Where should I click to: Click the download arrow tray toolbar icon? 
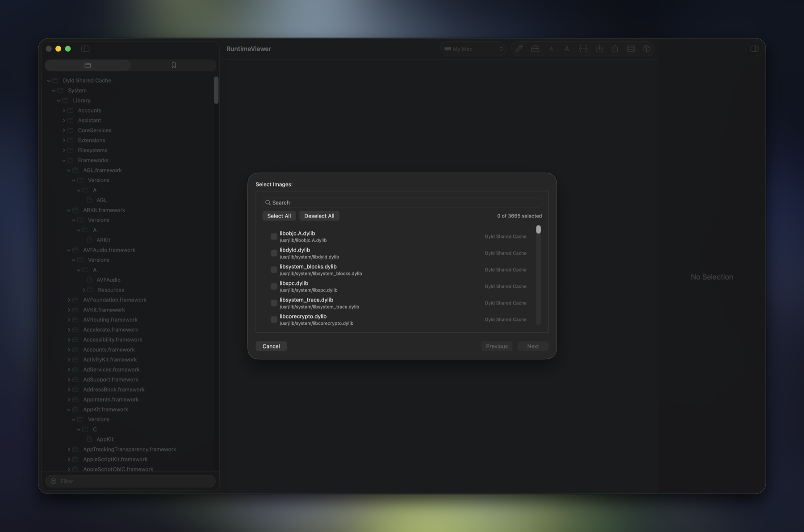coord(599,49)
